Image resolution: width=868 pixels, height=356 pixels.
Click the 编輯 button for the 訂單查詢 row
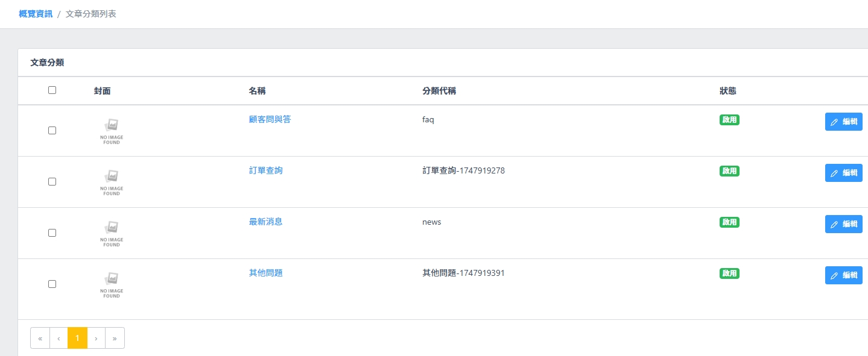[843, 173]
